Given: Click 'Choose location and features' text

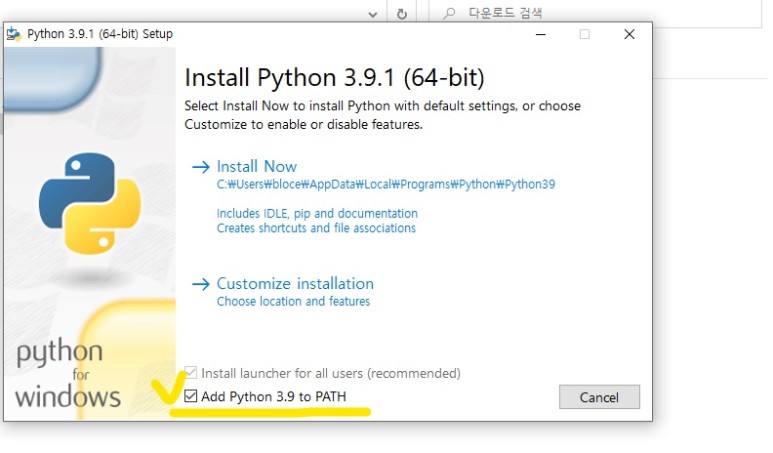Looking at the screenshot, I should pos(293,301).
